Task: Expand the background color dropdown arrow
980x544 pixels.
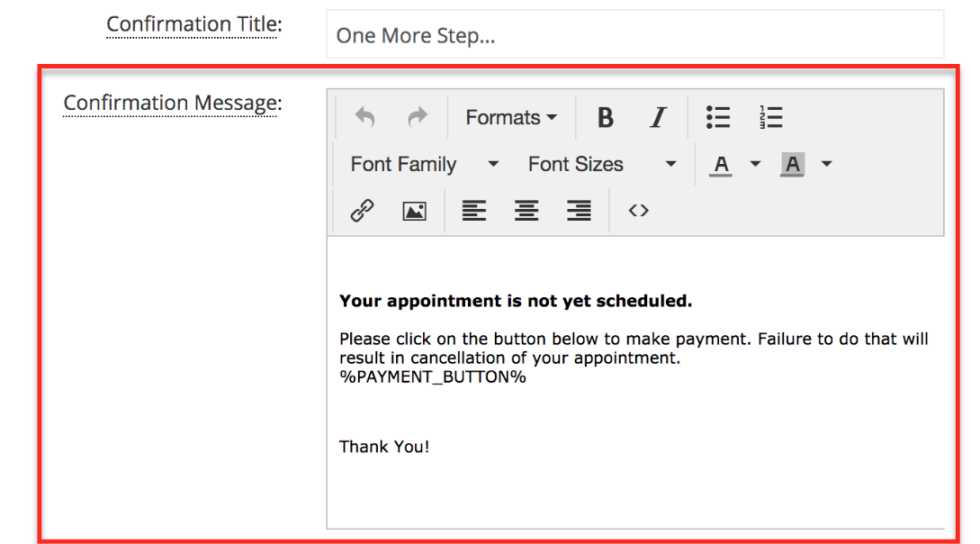Action: tap(826, 164)
